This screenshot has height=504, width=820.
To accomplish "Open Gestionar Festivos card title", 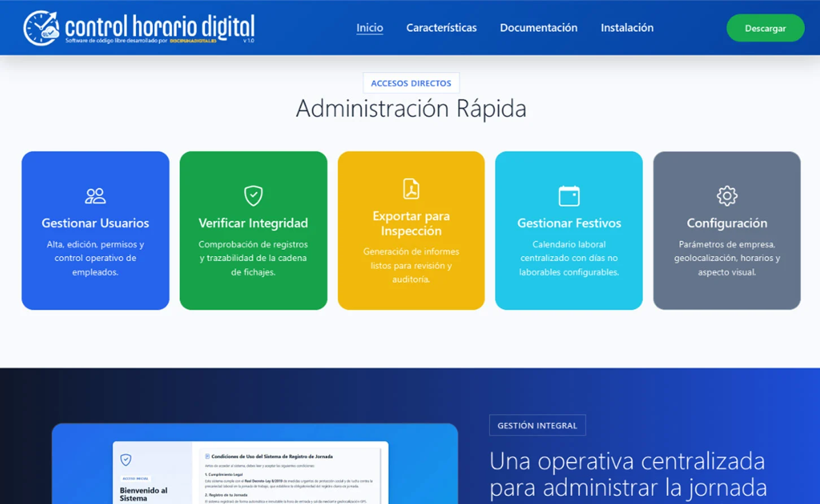I will coord(569,223).
